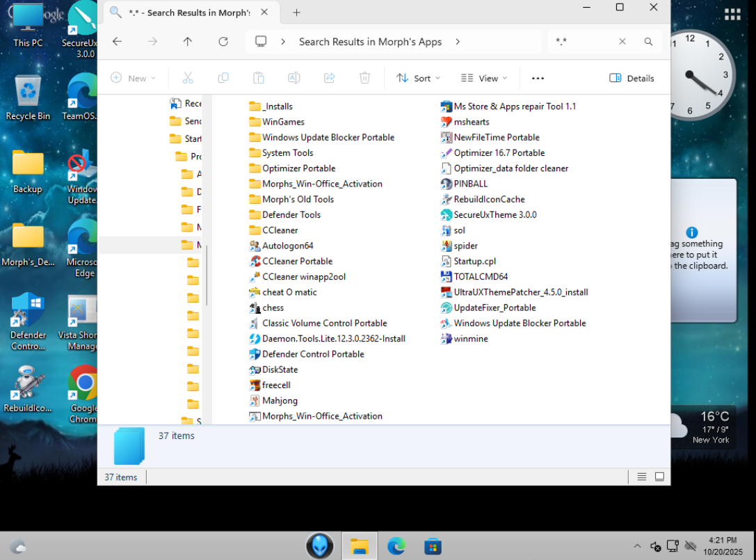
Task: Add a new File Explorer tab
Action: pos(296,13)
